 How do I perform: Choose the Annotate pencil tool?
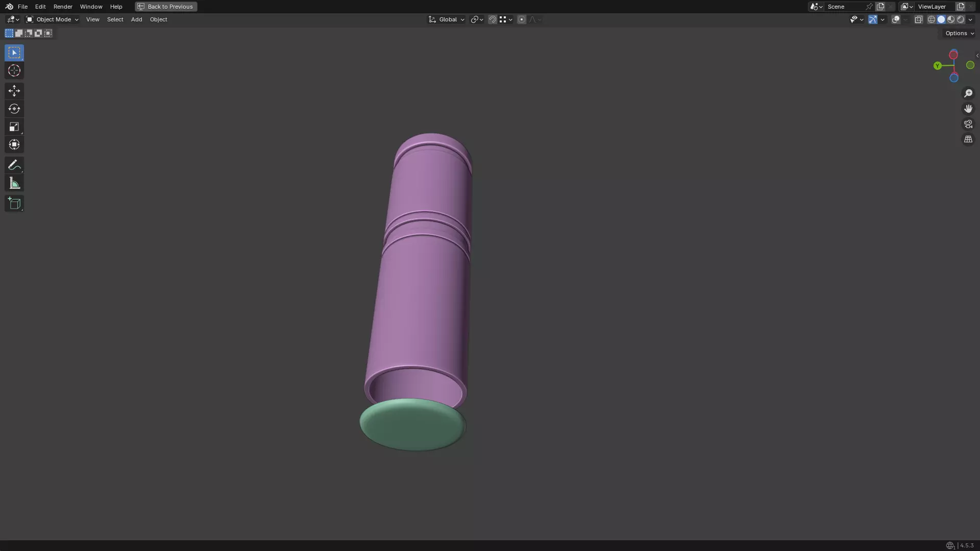coord(14,165)
